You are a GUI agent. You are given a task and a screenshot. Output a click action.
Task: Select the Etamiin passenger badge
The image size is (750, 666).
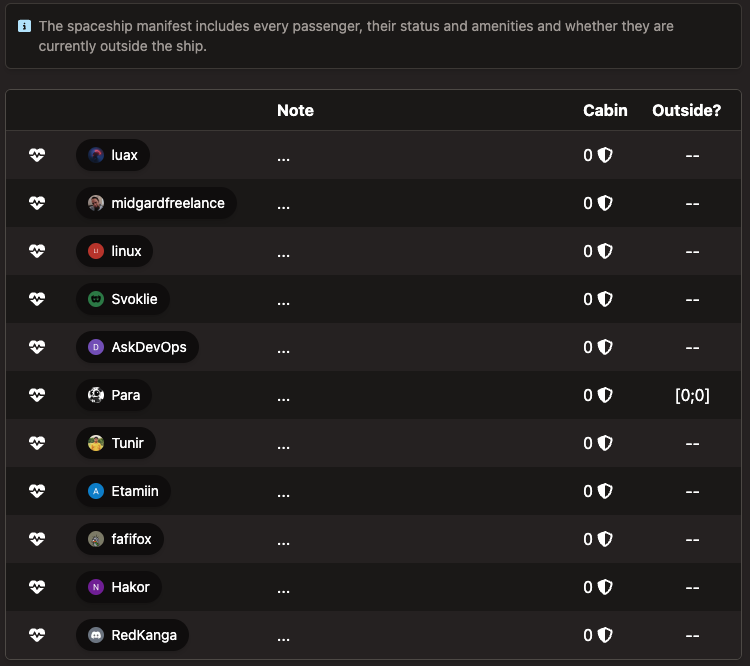[123, 491]
